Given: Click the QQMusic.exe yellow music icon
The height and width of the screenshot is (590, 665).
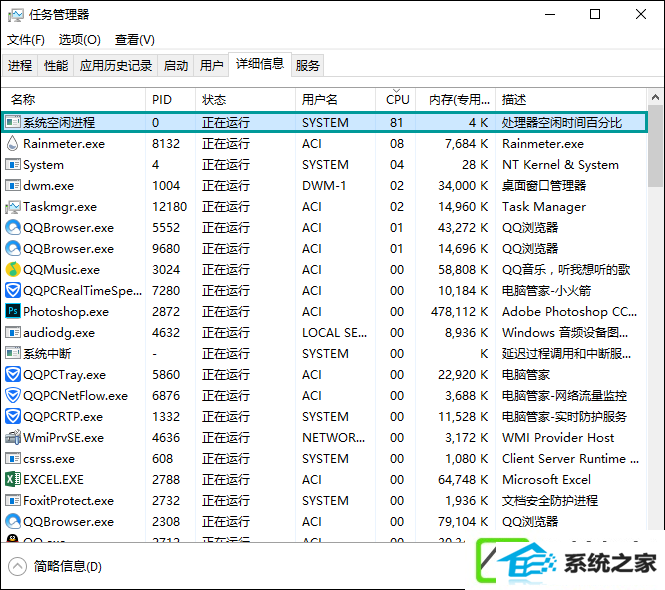Looking at the screenshot, I should (x=13, y=269).
